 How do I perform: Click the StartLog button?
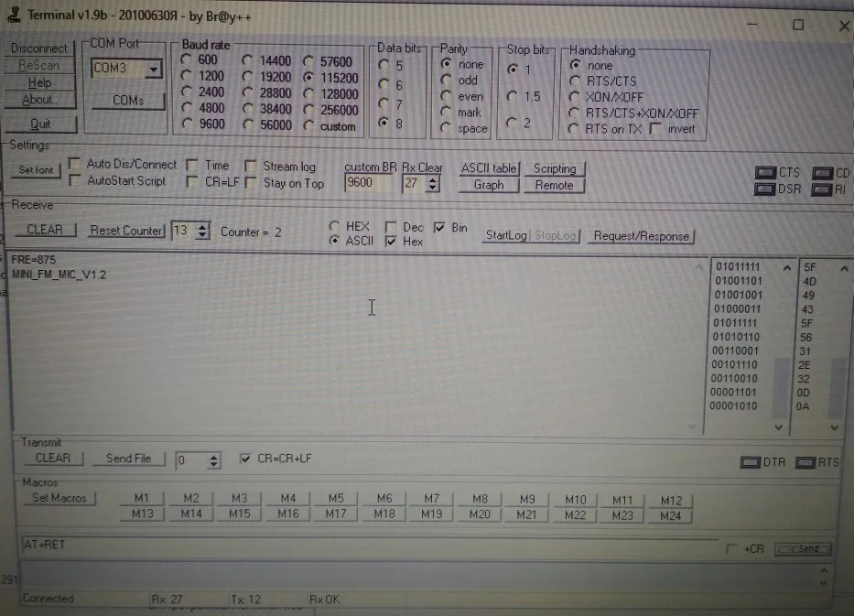tap(506, 235)
